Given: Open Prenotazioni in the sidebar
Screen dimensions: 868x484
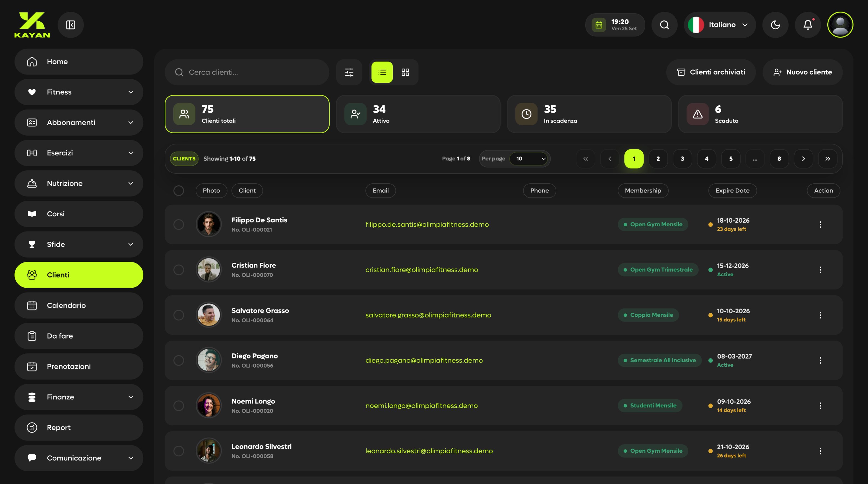Looking at the screenshot, I should [79, 366].
